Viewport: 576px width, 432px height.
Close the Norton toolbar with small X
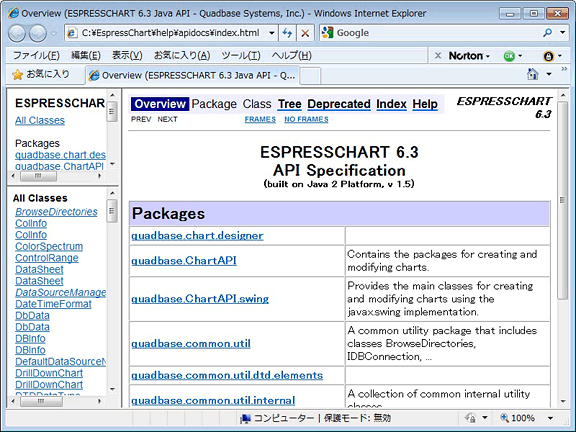pyautogui.click(x=438, y=55)
